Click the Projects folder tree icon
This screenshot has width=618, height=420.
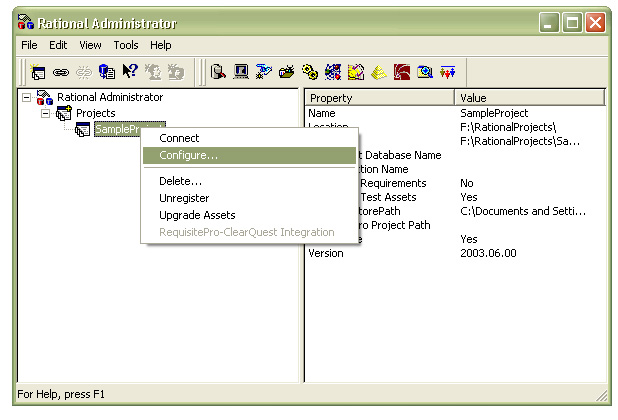click(64, 113)
